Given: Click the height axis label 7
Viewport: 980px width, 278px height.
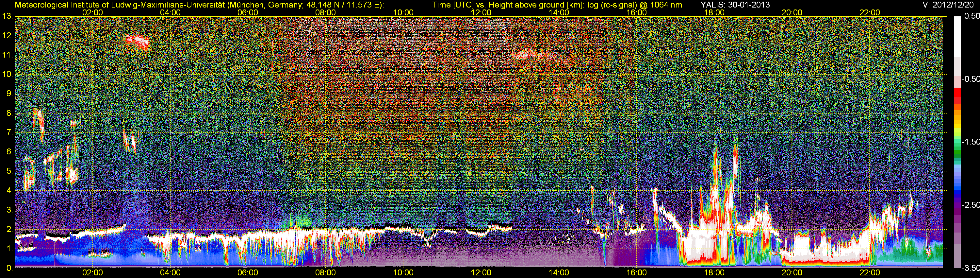Looking at the screenshot, I should [9, 133].
